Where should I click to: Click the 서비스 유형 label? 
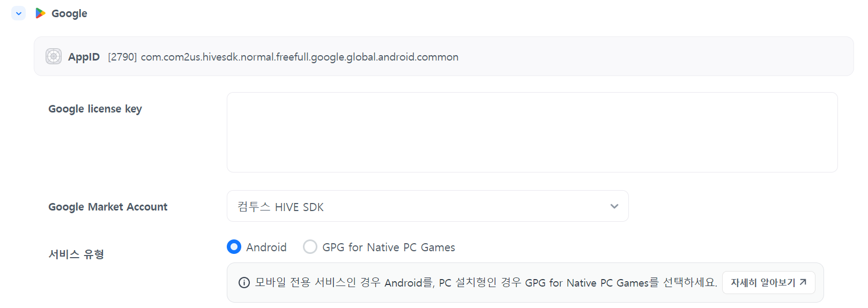click(76, 254)
